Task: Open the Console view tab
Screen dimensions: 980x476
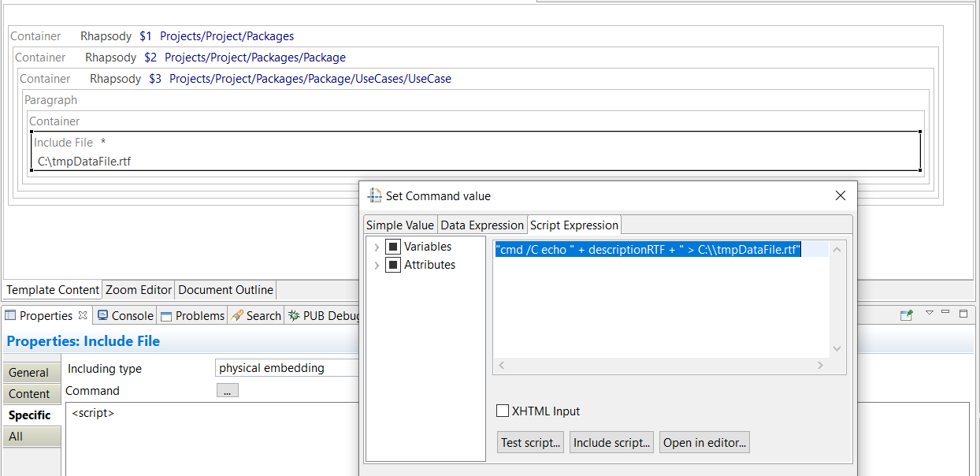Action: pos(125,316)
